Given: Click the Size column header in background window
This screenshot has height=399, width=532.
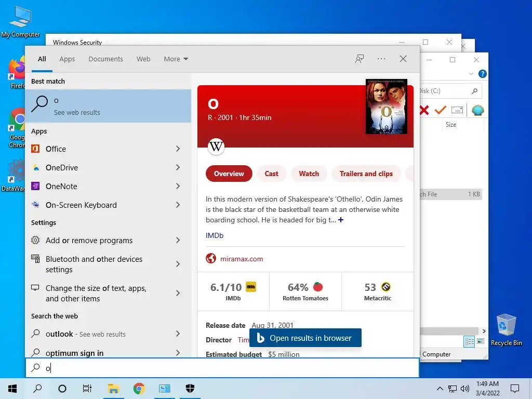Looking at the screenshot, I should click(x=451, y=125).
